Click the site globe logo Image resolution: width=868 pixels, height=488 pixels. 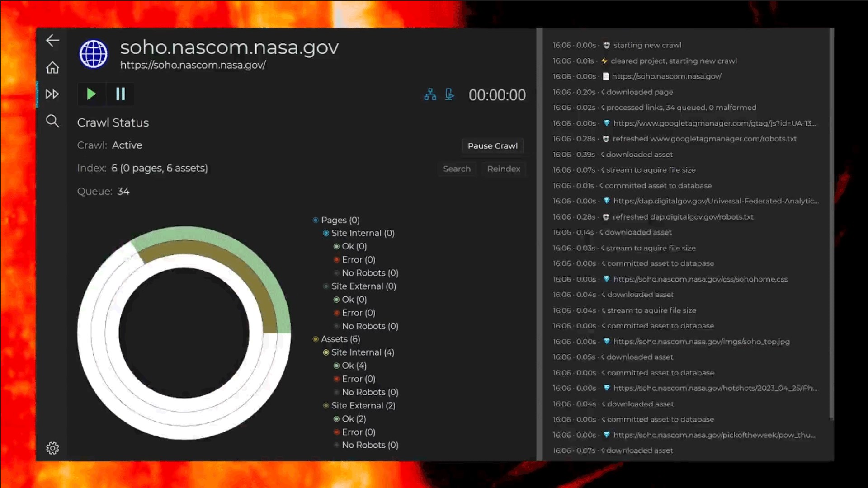point(94,54)
